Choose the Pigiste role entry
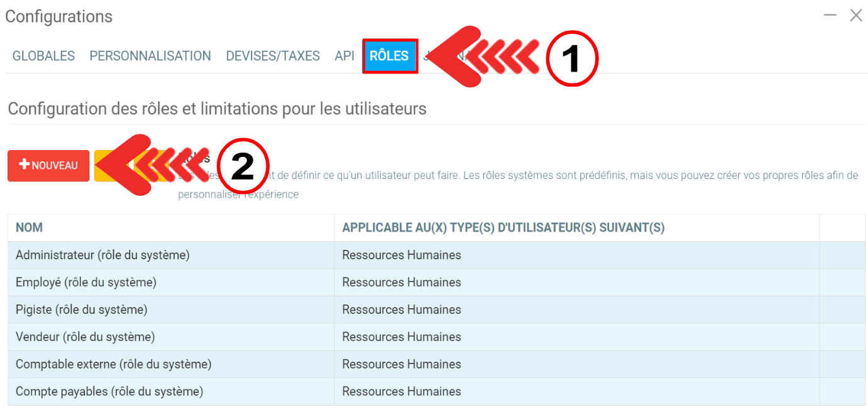 82,310
